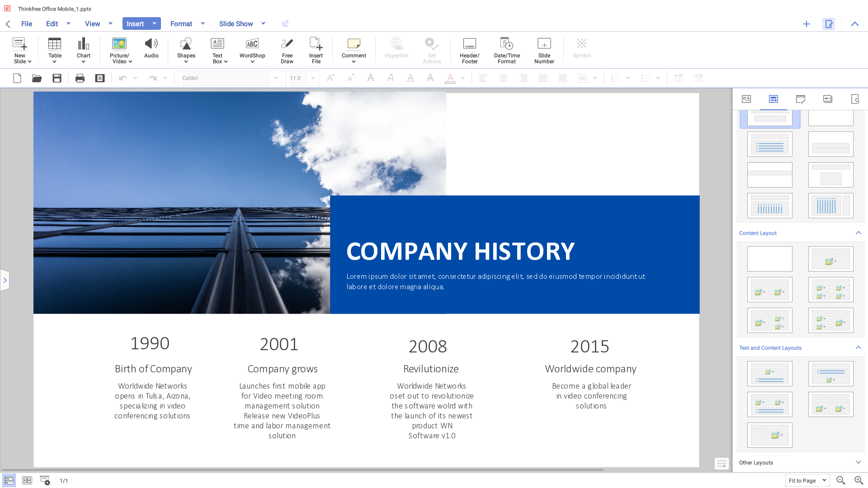Switch to slide sorter view
Image resolution: width=868 pixels, height=488 pixels.
27,480
